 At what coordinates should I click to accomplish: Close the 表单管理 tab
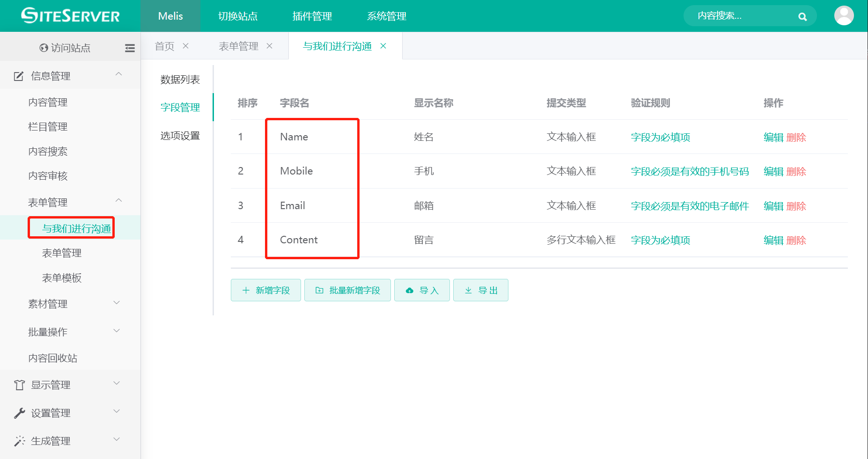tap(270, 46)
